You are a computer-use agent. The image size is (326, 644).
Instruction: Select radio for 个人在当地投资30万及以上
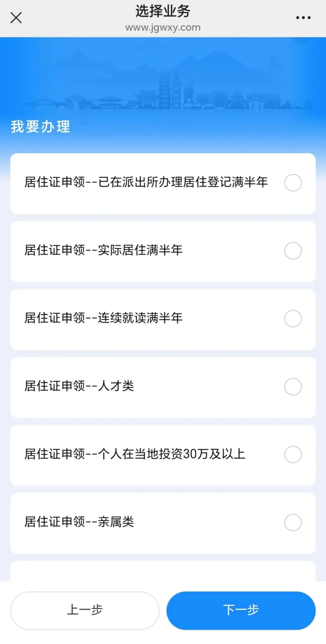pyautogui.click(x=293, y=455)
